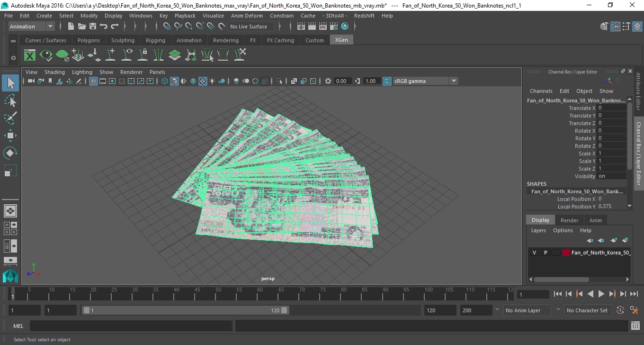Viewport: 644px width, 345px height.
Task: Activate the Rotate tool
Action: 10,153
